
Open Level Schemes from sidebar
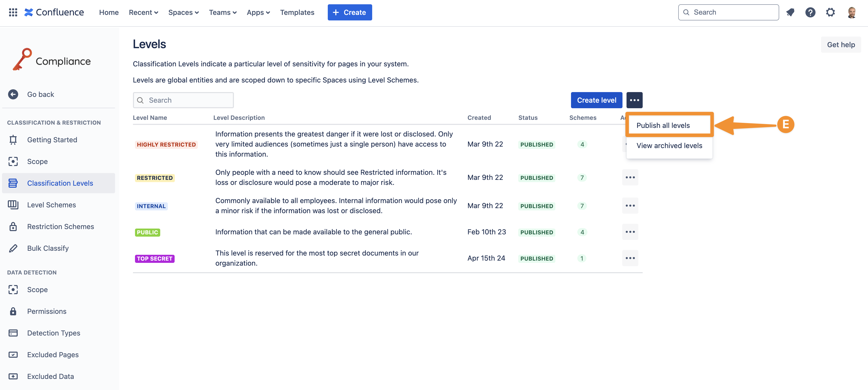point(51,205)
